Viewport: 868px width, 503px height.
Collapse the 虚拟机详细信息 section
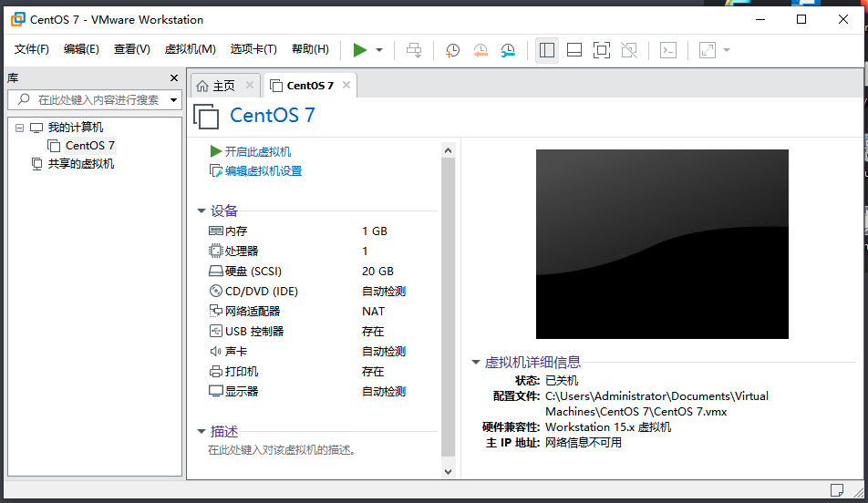pos(476,363)
